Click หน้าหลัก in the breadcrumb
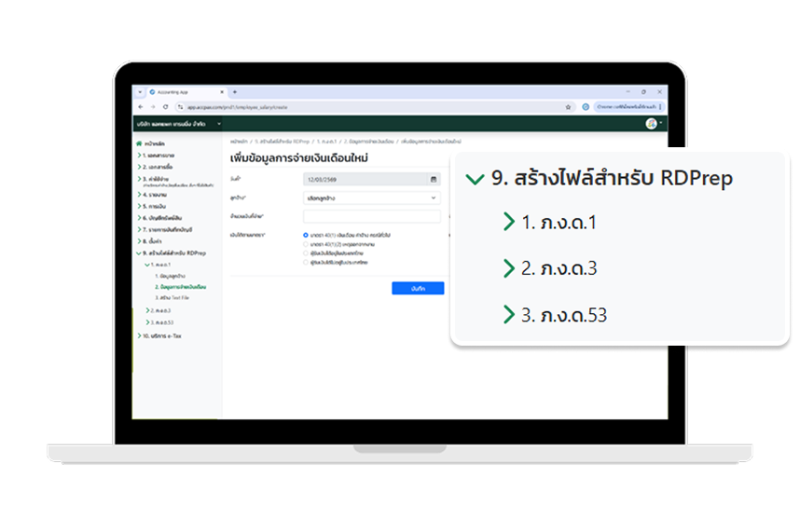 click(239, 142)
